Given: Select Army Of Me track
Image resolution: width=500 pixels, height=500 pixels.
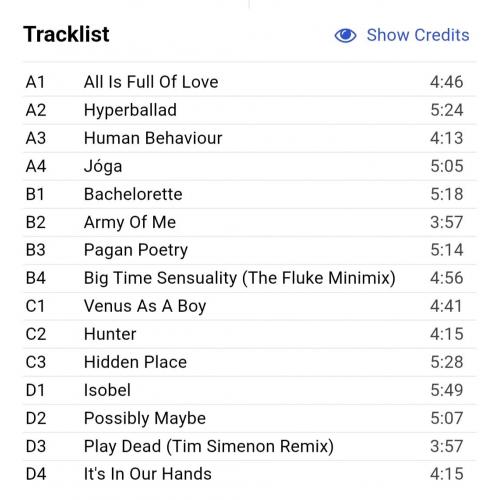Looking at the screenshot, I should coord(130,222).
